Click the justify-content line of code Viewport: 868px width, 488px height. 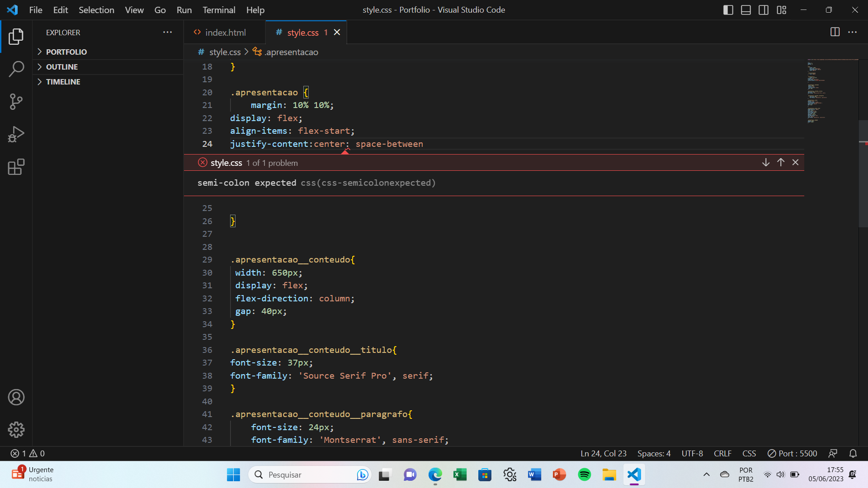tap(326, 144)
